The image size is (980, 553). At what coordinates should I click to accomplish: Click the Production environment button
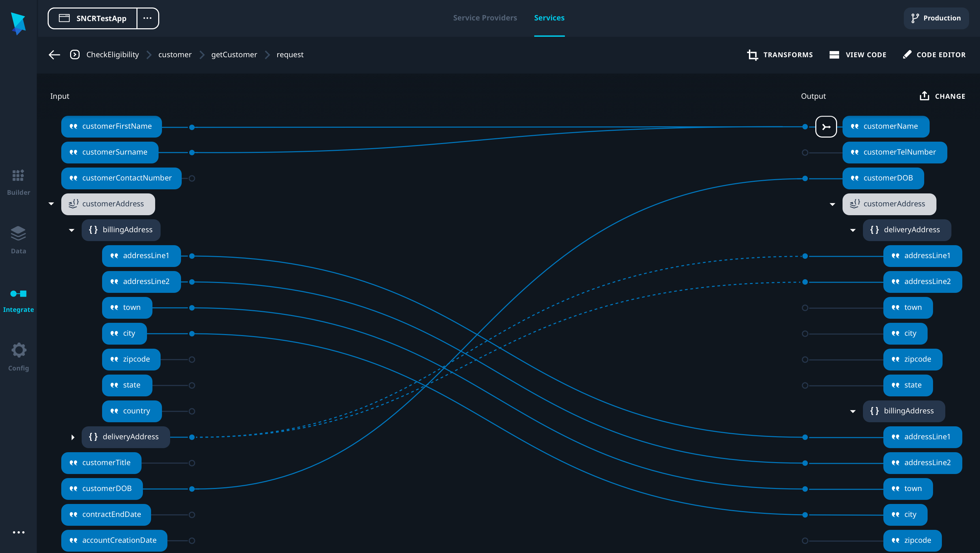[936, 18]
